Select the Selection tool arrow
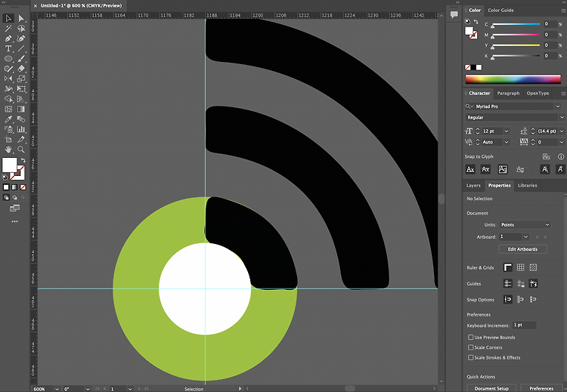The height and width of the screenshot is (392, 567). [8, 18]
